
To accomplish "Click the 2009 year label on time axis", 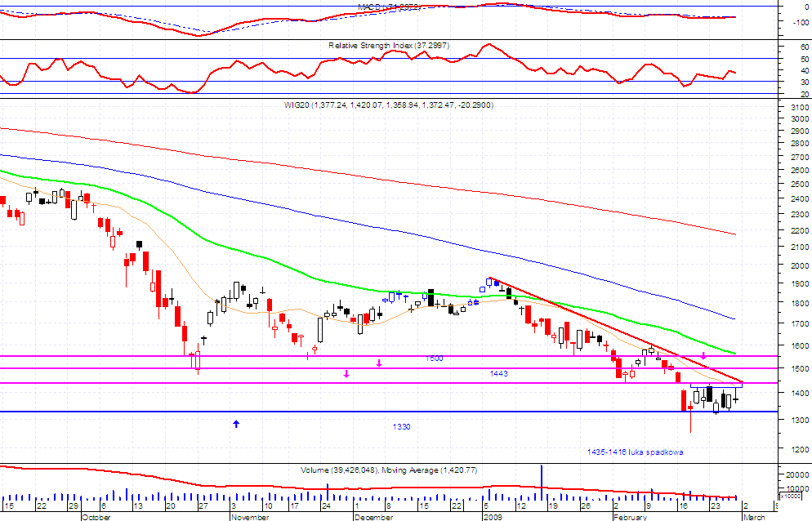I will tap(493, 517).
